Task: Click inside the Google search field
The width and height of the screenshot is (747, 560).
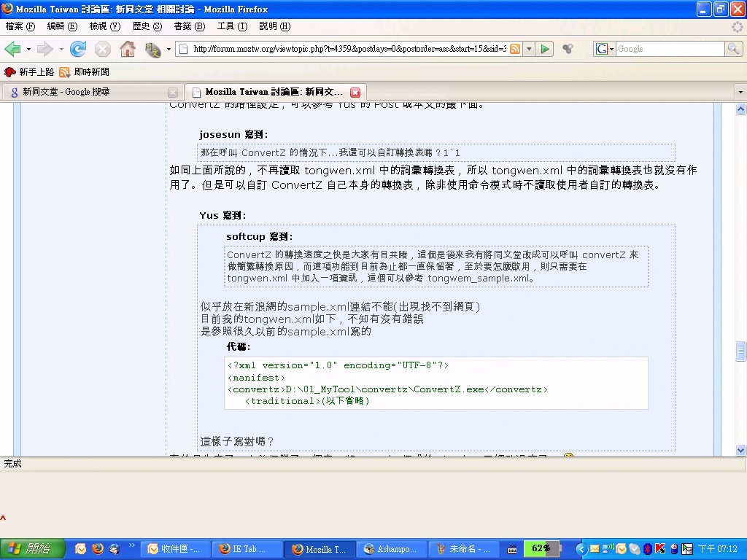Action: pyautogui.click(x=667, y=49)
